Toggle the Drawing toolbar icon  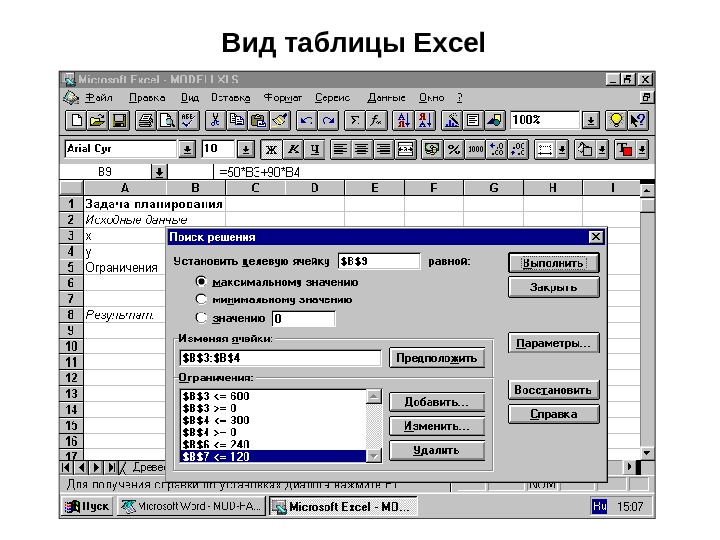pos(495,121)
